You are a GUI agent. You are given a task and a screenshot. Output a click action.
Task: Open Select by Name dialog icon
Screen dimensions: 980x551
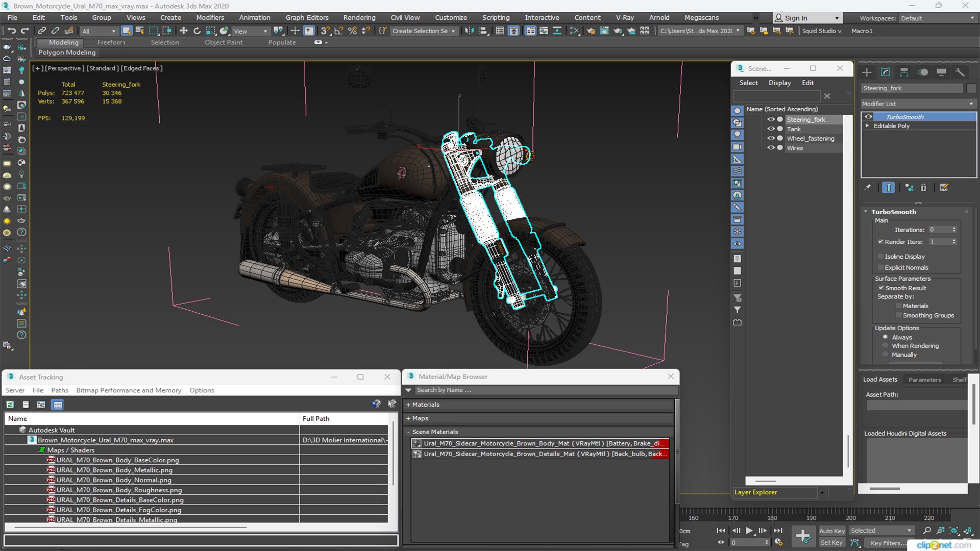pos(139,31)
